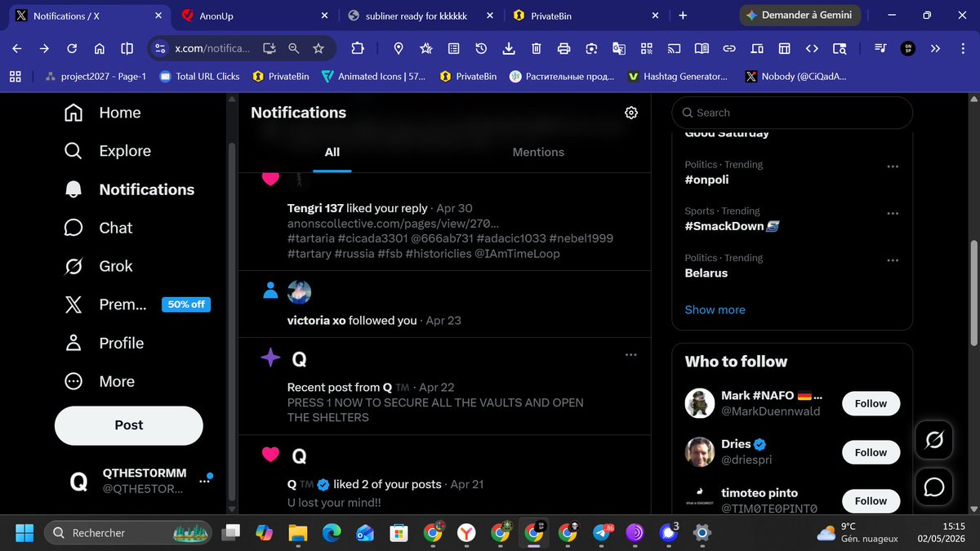Open the Hashtag Generator bookmark
Image resolution: width=980 pixels, height=551 pixels.
tap(677, 76)
